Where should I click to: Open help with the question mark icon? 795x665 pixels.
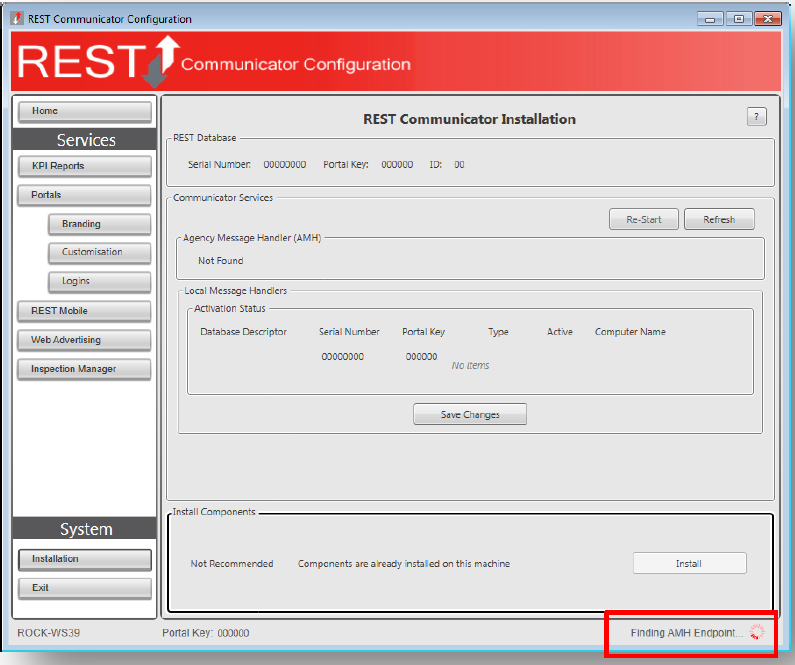[x=756, y=117]
